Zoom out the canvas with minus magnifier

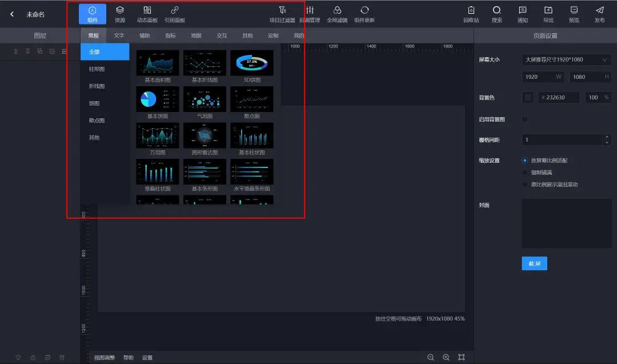point(431,357)
